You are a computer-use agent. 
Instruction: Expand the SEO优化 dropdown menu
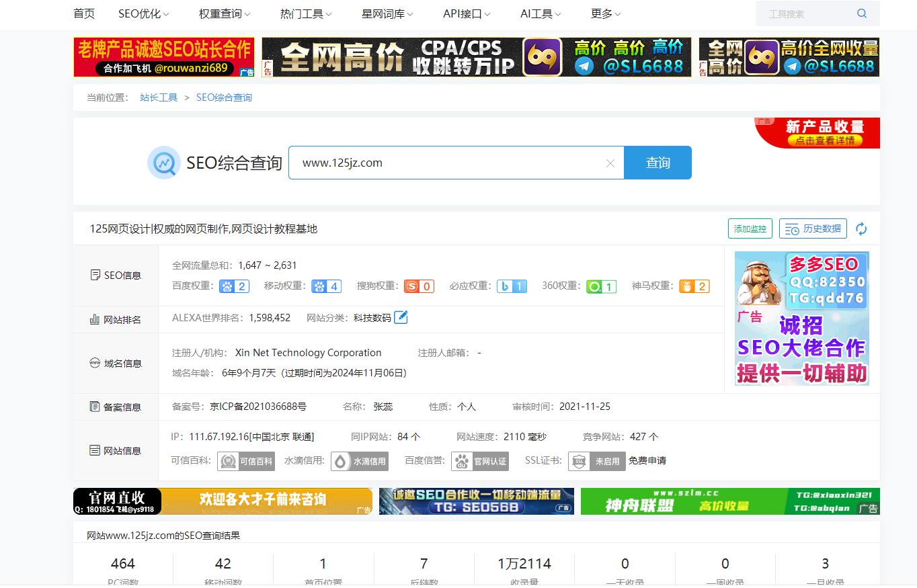click(x=143, y=13)
